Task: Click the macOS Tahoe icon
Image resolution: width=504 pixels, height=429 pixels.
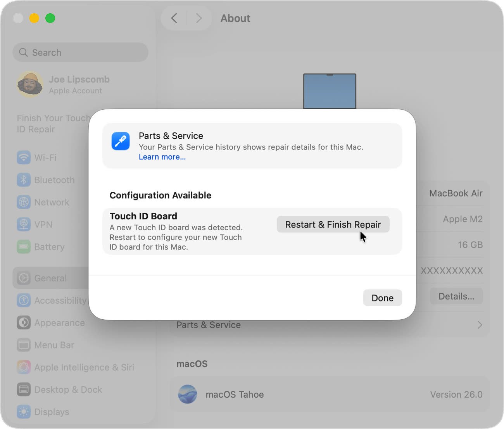Action: [x=187, y=394]
